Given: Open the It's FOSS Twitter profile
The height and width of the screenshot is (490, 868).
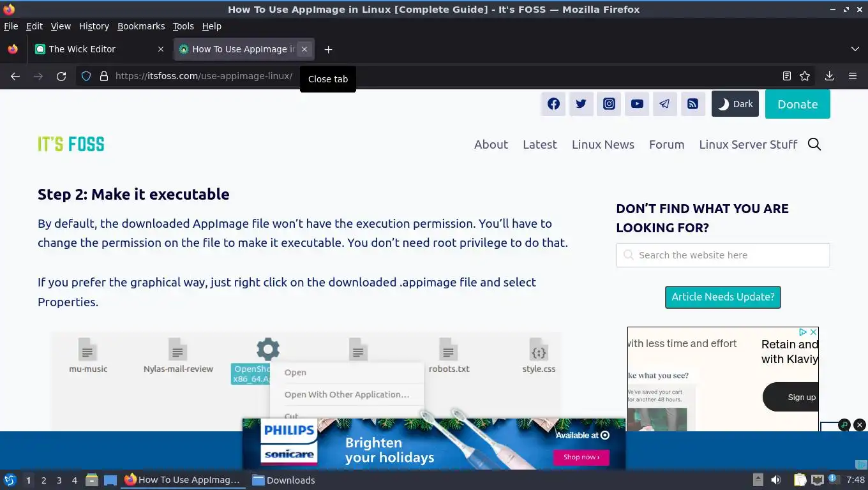Looking at the screenshot, I should [581, 104].
